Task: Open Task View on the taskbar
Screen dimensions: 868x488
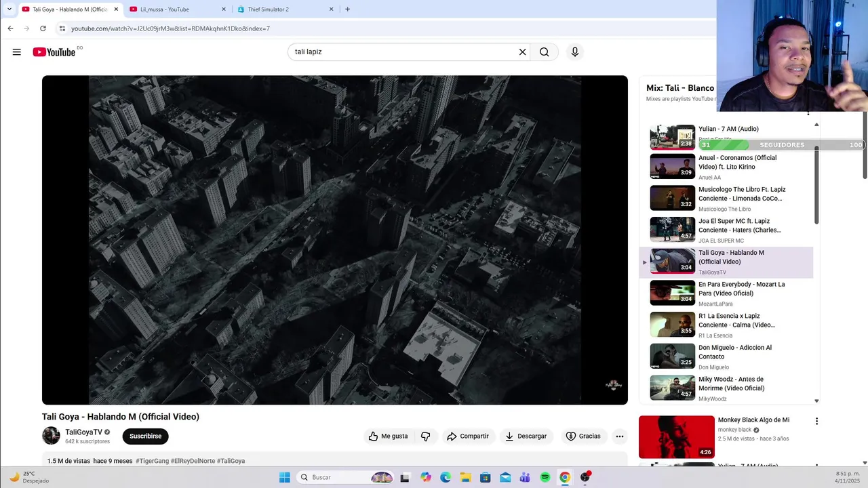Action: tap(405, 477)
